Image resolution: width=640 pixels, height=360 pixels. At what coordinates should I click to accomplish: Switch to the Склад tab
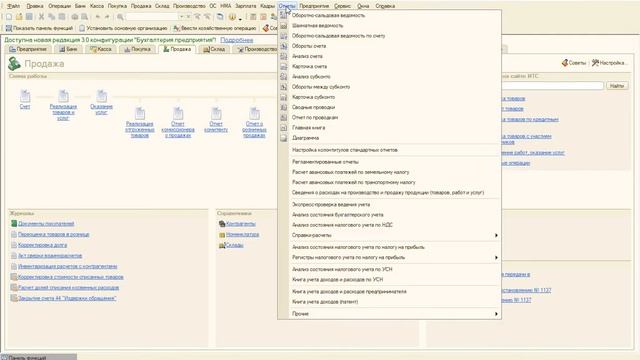coord(214,49)
